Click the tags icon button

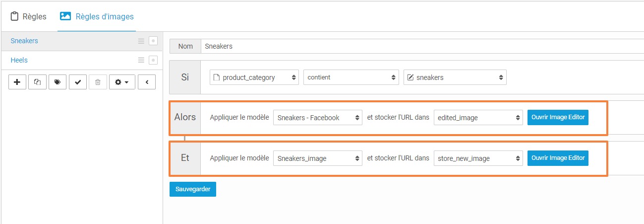(x=58, y=82)
